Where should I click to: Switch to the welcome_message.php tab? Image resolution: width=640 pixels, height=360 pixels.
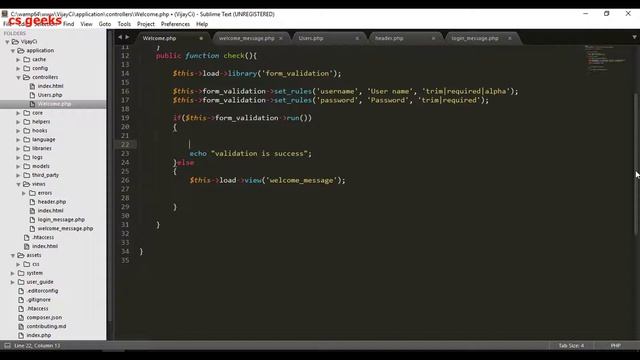247,38
